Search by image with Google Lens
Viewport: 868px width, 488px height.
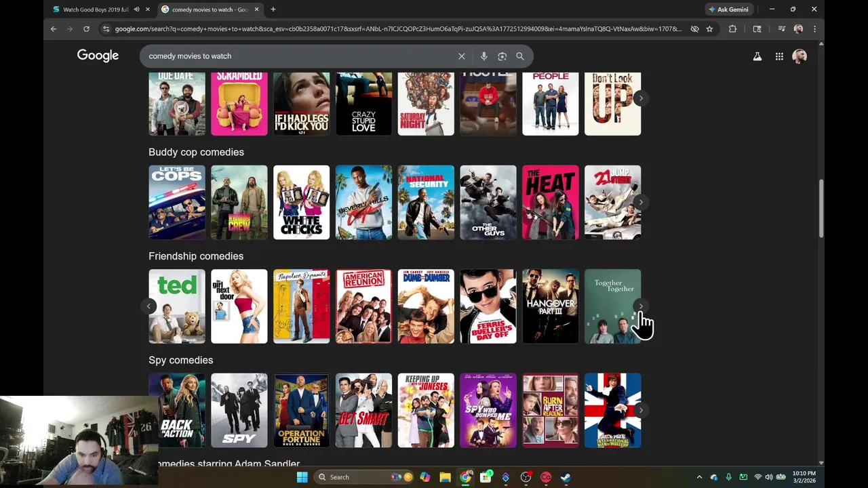pyautogui.click(x=502, y=56)
